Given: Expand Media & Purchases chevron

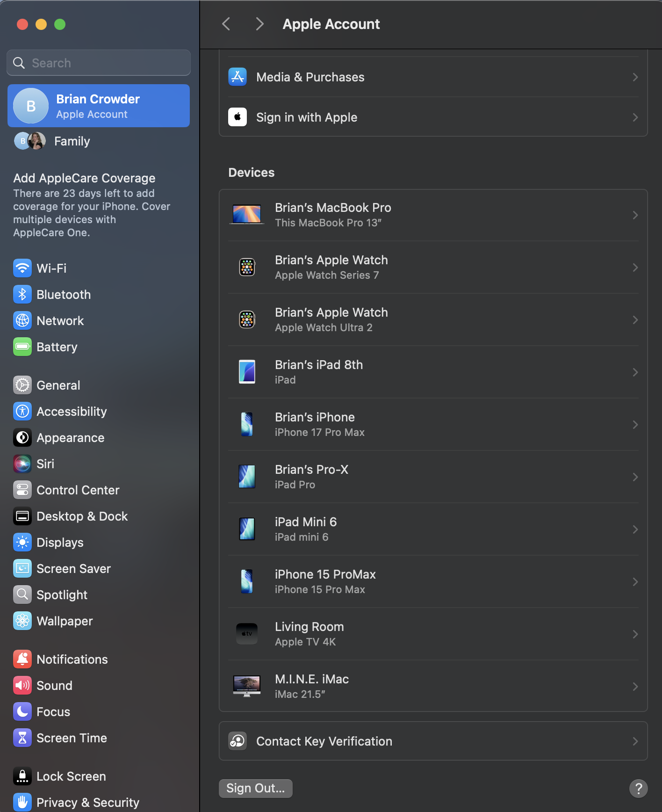Looking at the screenshot, I should coord(635,77).
